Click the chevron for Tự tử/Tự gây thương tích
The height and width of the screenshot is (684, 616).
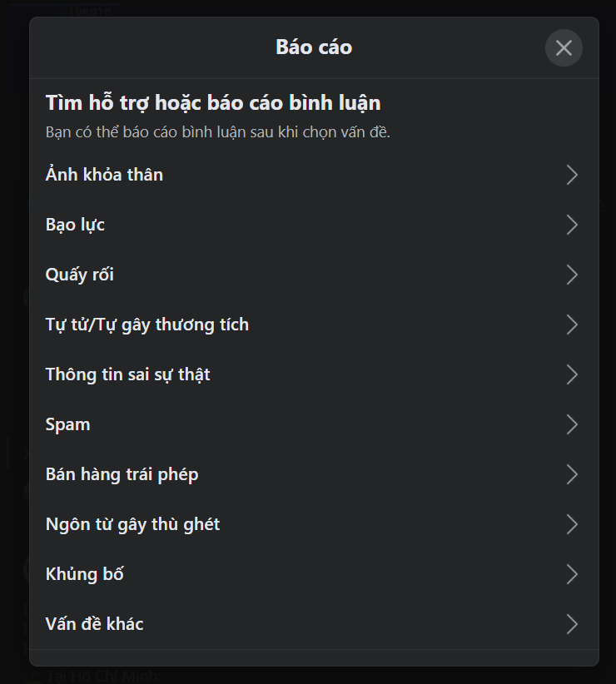[572, 325]
